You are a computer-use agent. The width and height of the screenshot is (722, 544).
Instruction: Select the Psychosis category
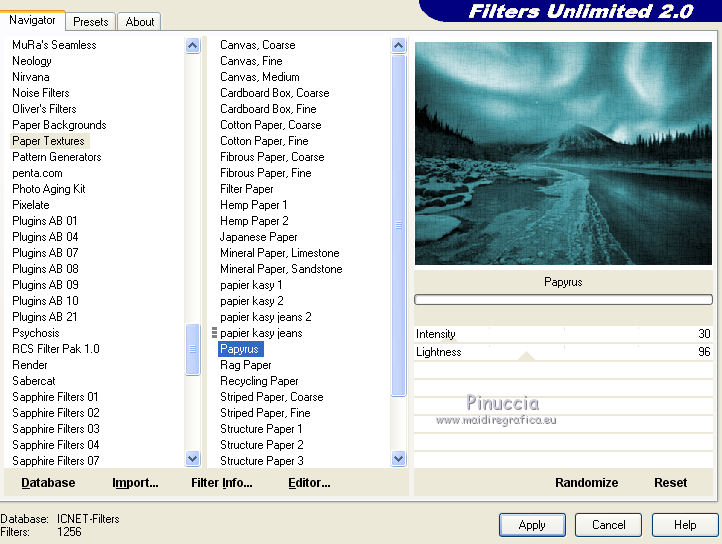36,333
